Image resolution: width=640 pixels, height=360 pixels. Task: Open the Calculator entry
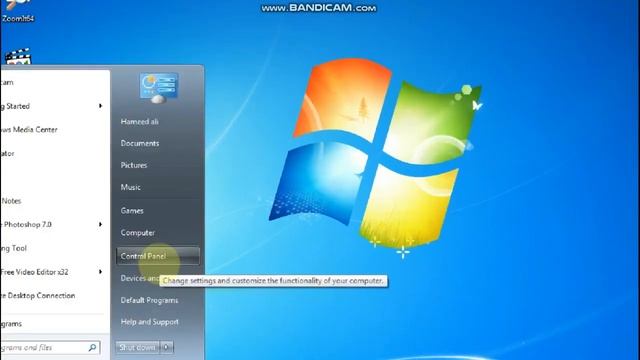coord(7,153)
